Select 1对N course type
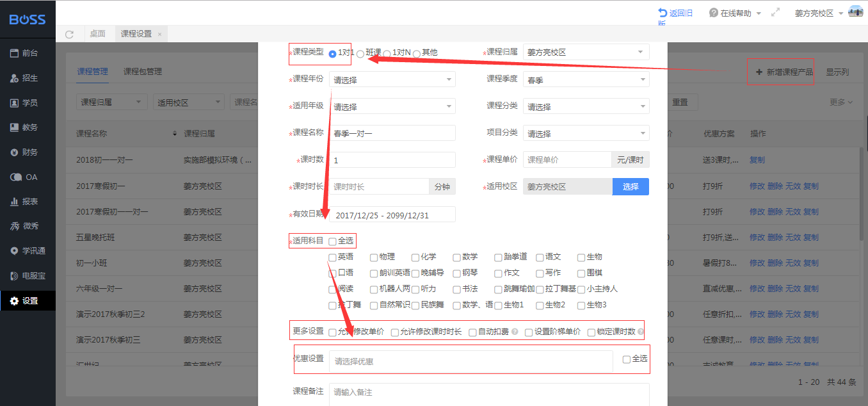Screen dimensions: 868x406 [x=387, y=54]
